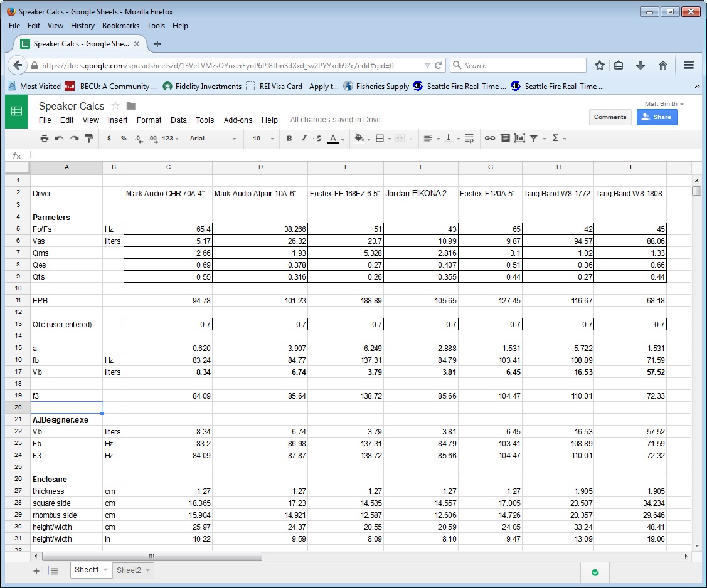The image size is (707, 588).
Task: Toggle the filter
Action: coord(534,139)
